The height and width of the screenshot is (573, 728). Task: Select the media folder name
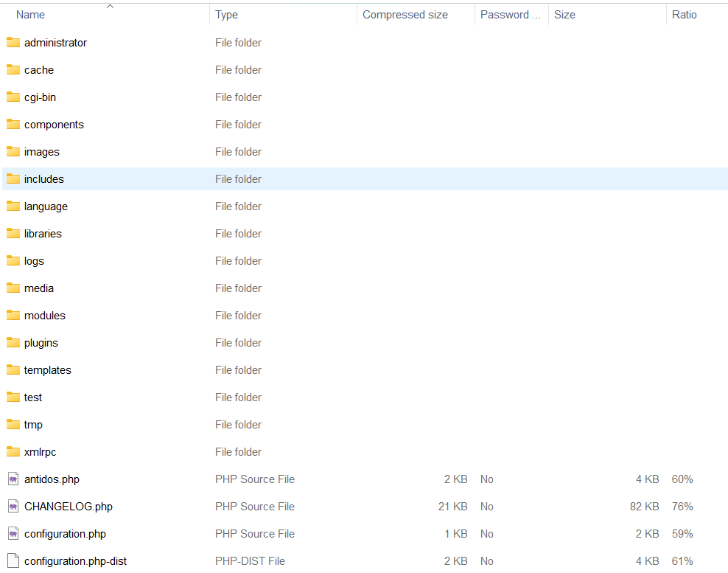click(39, 288)
